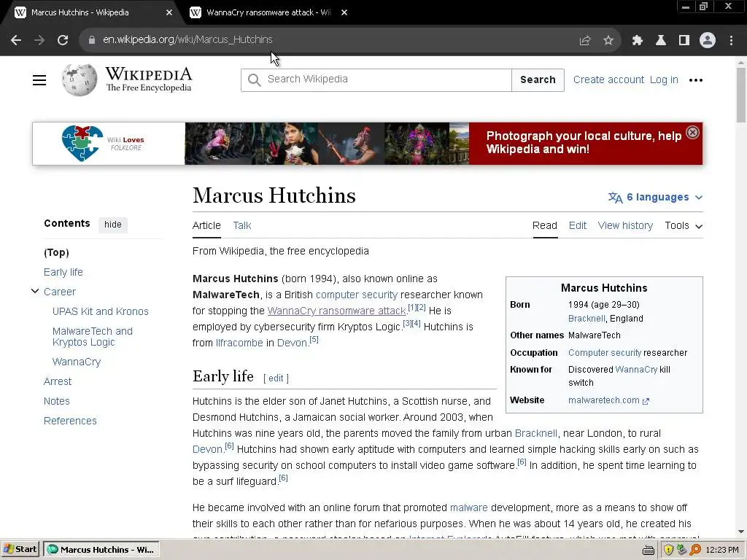Viewport: 747px width, 560px height.
Task: Open the Extensions puzzle icon
Action: tap(638, 41)
